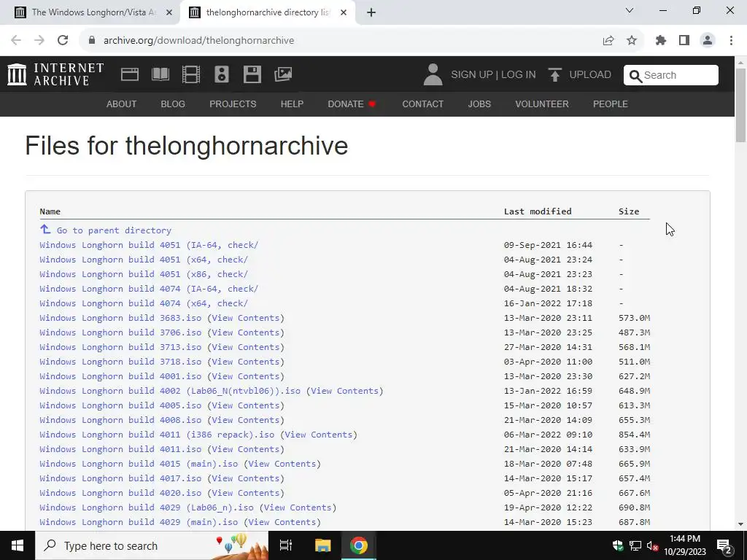Open the JOBS menu item
The image size is (747, 560).
point(479,104)
